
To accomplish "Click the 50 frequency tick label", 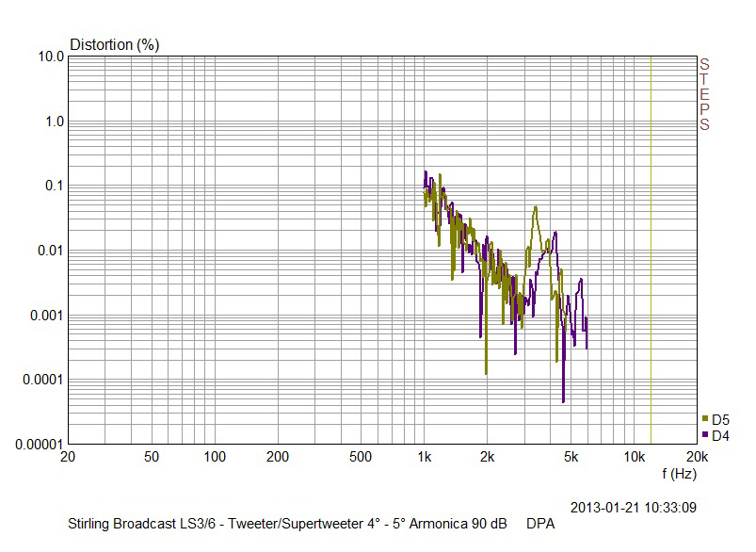I will 152,457.
